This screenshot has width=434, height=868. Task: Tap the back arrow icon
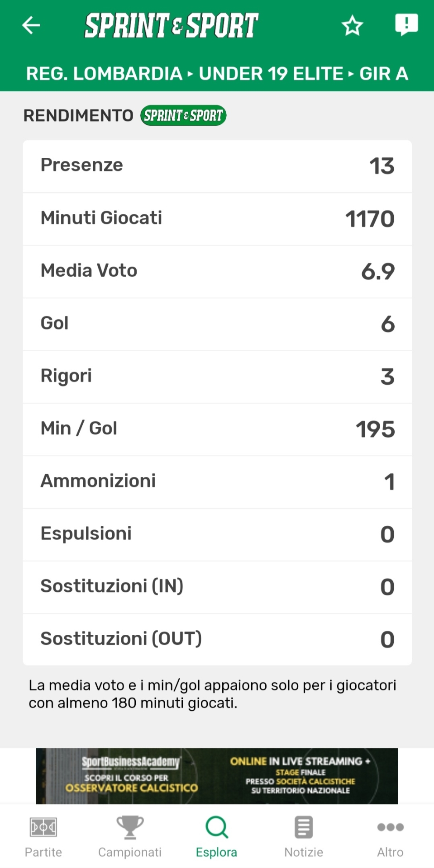tap(31, 25)
